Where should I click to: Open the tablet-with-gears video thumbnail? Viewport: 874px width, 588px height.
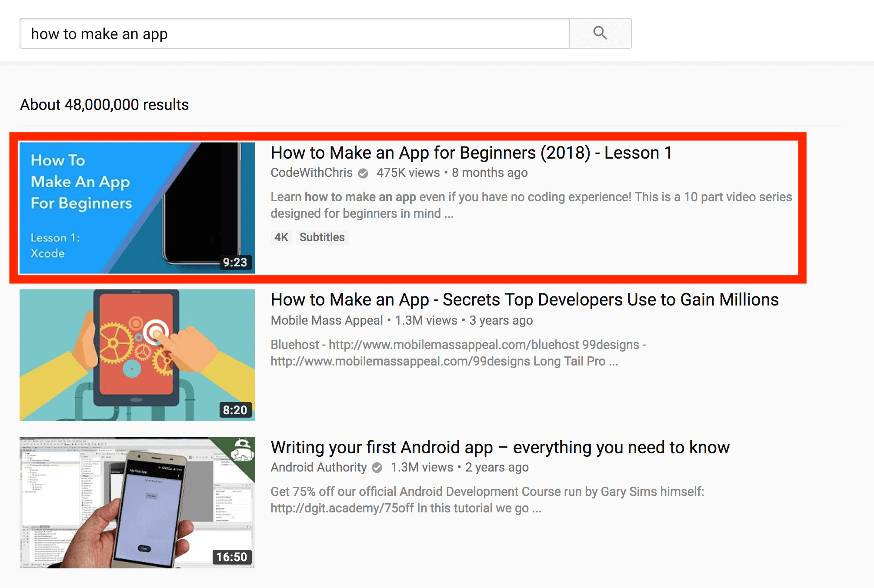point(137,355)
